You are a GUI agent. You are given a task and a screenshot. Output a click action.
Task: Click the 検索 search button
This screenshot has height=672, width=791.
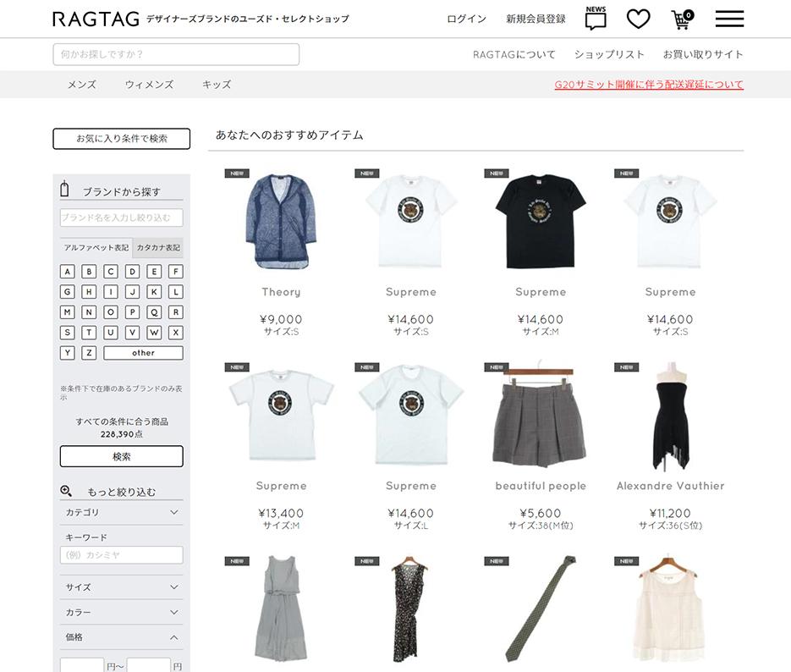pyautogui.click(x=122, y=456)
